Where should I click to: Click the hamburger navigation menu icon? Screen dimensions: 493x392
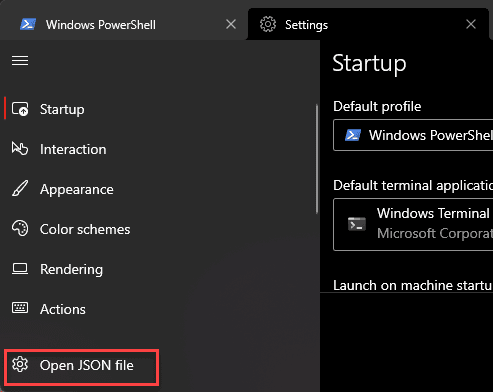[x=20, y=61]
